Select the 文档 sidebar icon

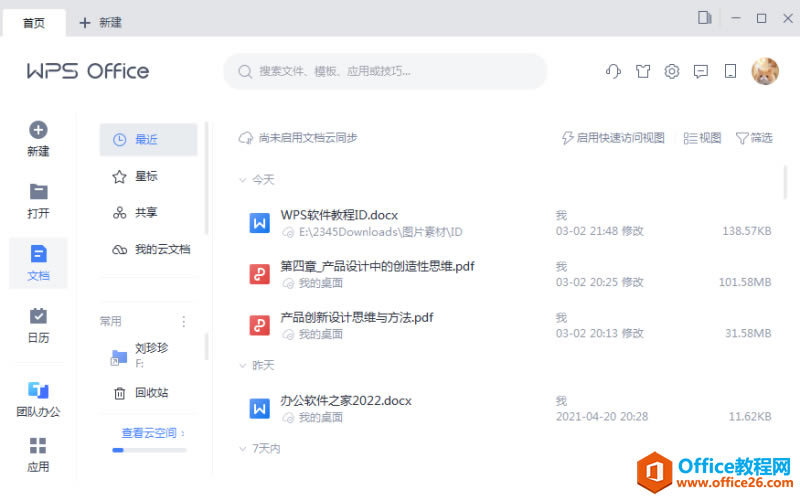(x=38, y=254)
